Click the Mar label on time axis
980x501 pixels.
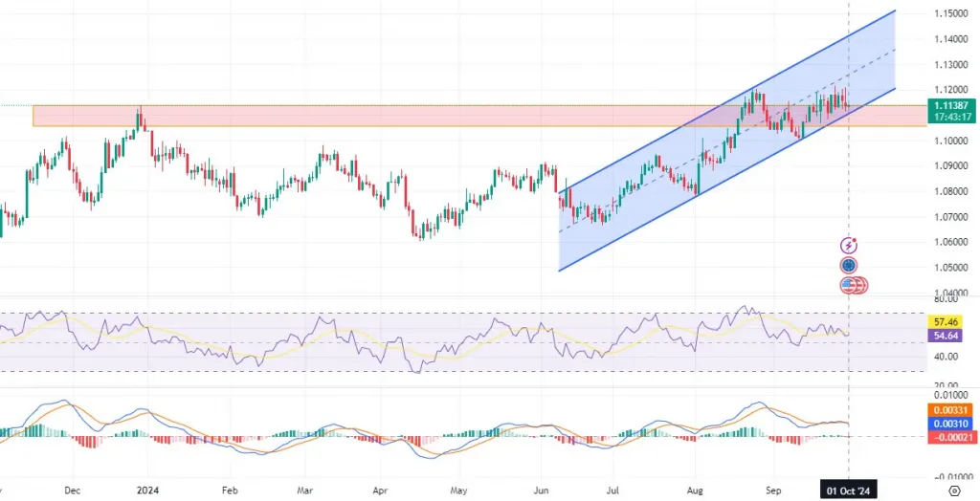305,490
